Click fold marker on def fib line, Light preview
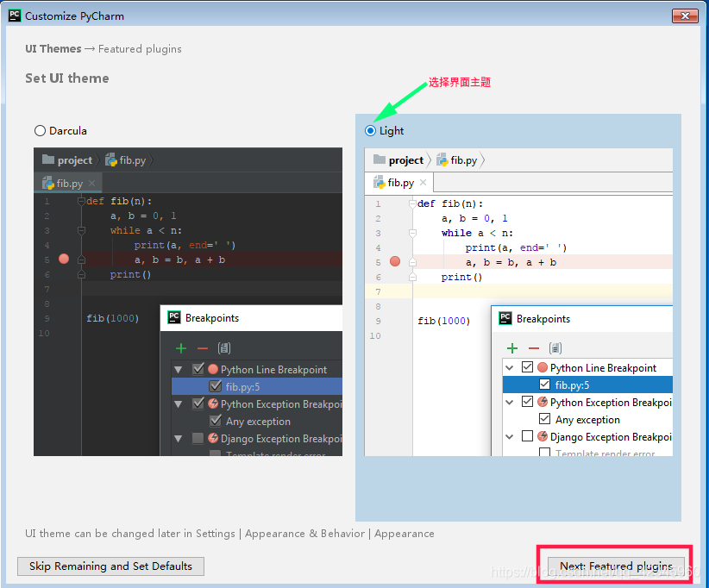Screen dimensions: 709x588 pyautogui.click(x=412, y=203)
